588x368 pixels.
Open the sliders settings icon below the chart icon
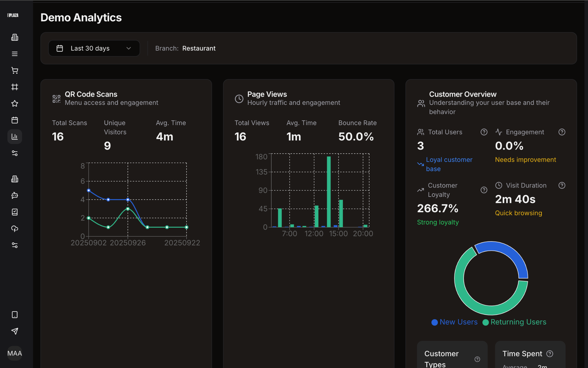[14, 153]
